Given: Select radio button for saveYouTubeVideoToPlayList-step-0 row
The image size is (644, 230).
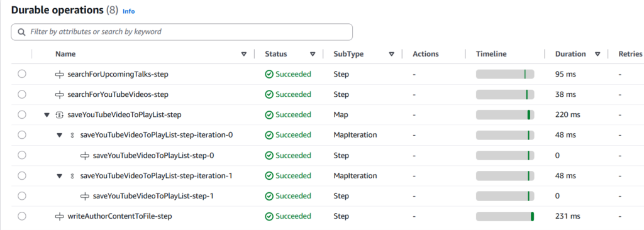Looking at the screenshot, I should pos(22,155).
